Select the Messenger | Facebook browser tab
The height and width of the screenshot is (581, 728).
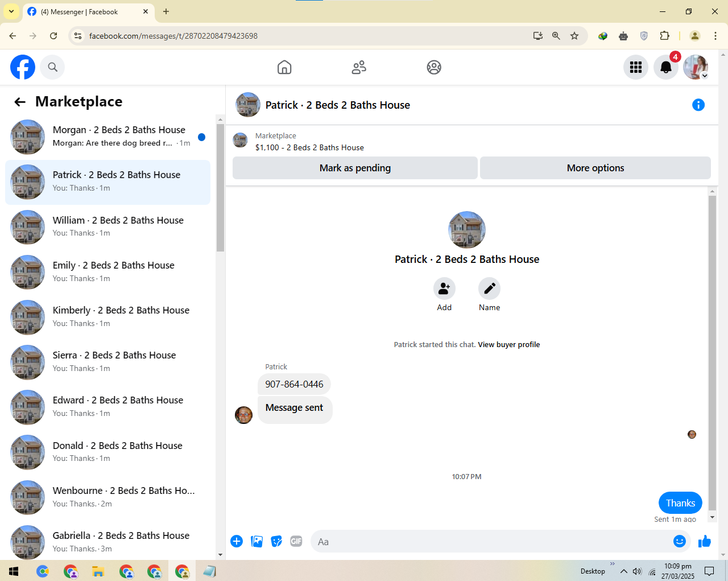click(x=88, y=11)
